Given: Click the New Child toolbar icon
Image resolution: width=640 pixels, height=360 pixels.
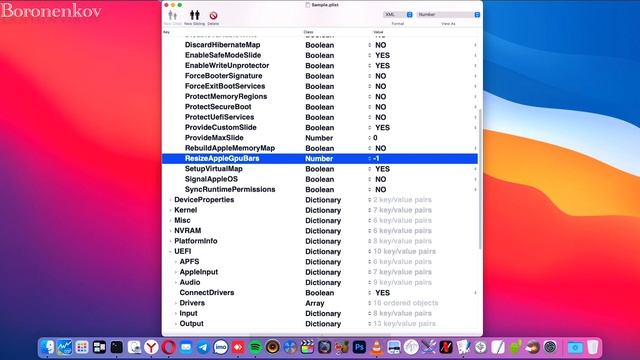Looking at the screenshot, I should coord(173,16).
